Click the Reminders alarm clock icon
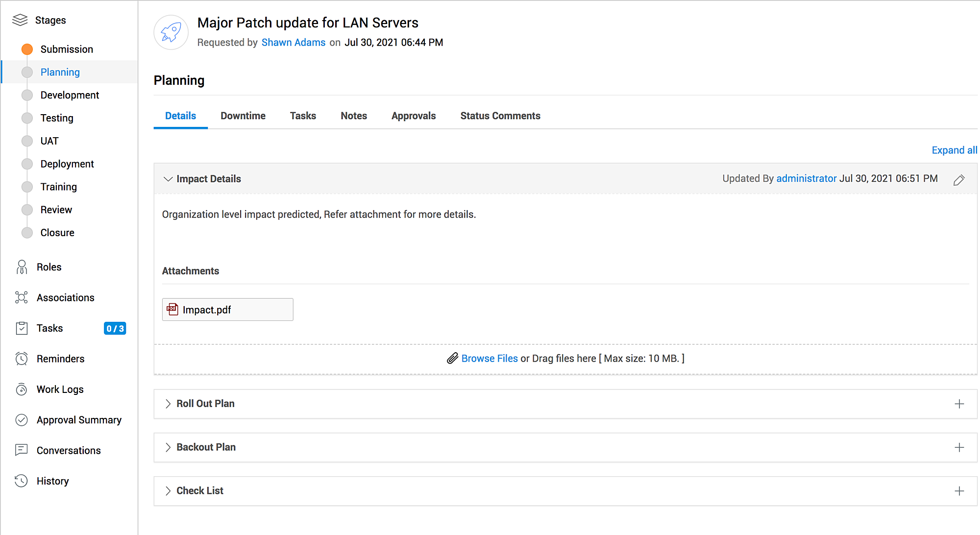The width and height of the screenshot is (980, 535). tap(22, 359)
